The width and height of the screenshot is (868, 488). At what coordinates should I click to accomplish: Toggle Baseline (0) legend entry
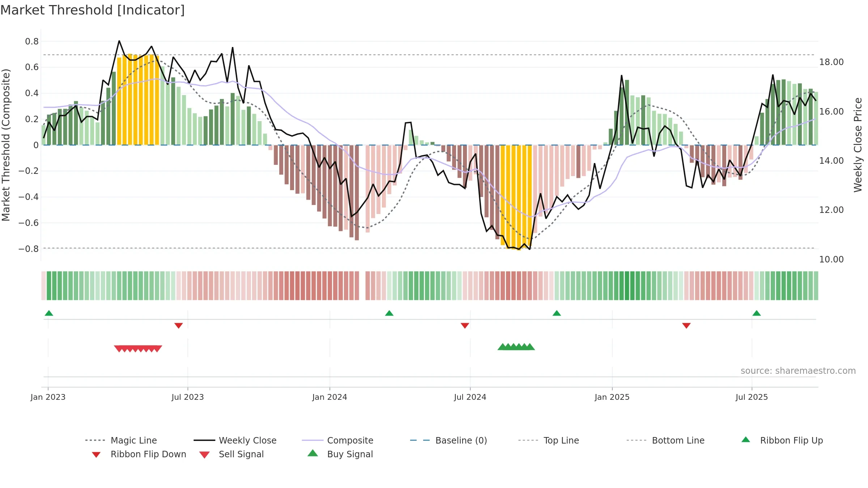coord(448,440)
